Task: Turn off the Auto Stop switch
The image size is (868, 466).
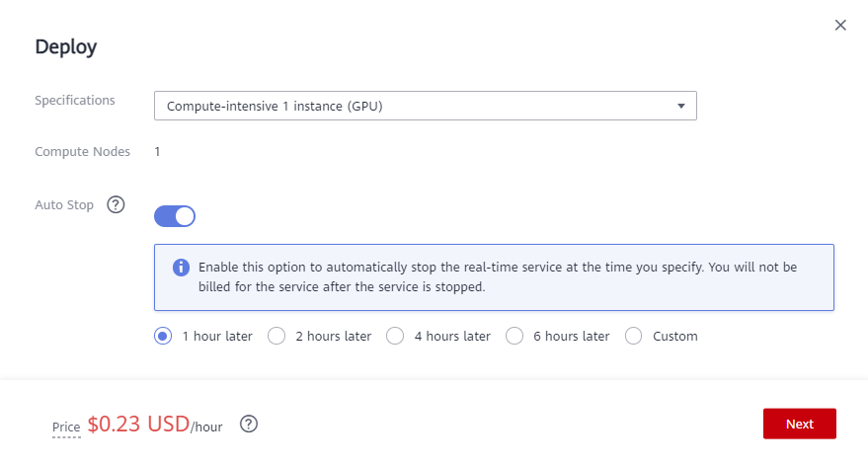Action: pos(175,215)
